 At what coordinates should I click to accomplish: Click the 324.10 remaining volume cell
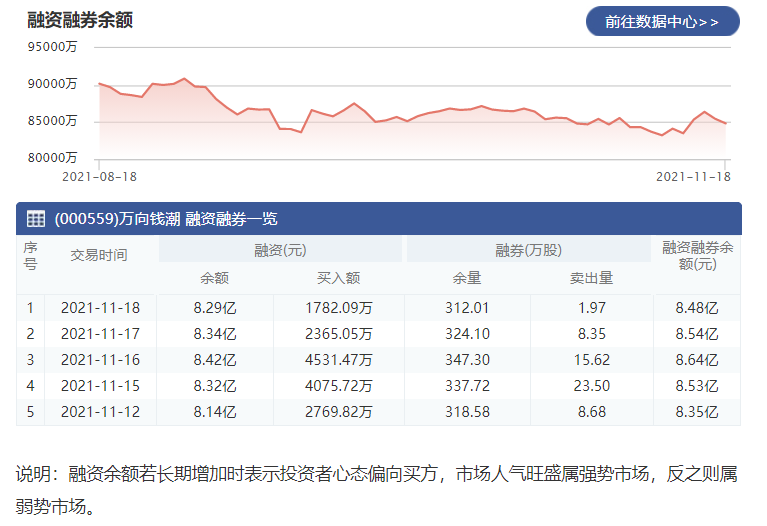coord(467,334)
